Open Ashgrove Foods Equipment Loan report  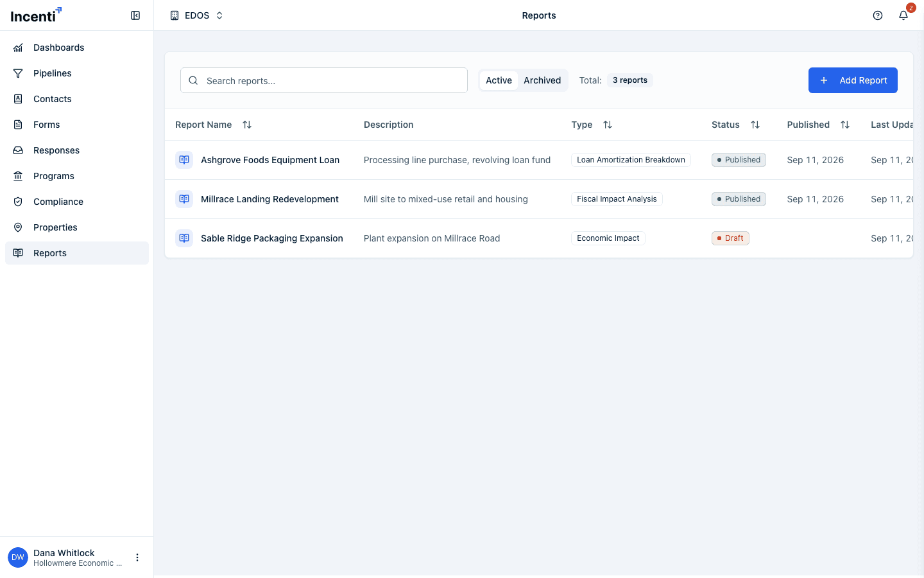270,160
